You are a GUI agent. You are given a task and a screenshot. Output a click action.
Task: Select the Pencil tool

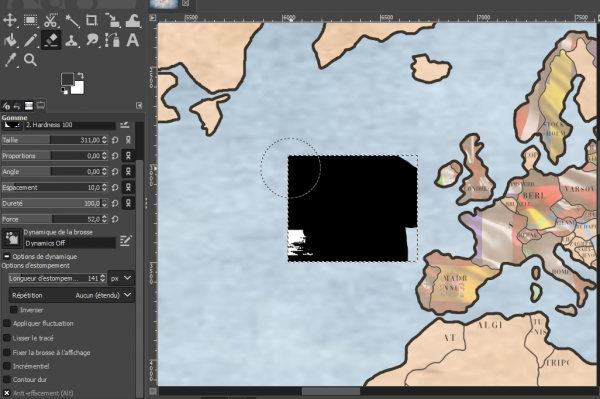click(30, 40)
